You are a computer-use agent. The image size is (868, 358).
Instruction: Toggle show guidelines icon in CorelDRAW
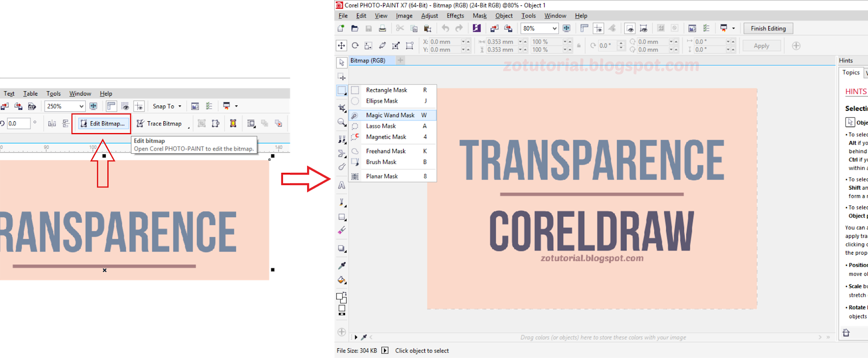click(x=139, y=106)
